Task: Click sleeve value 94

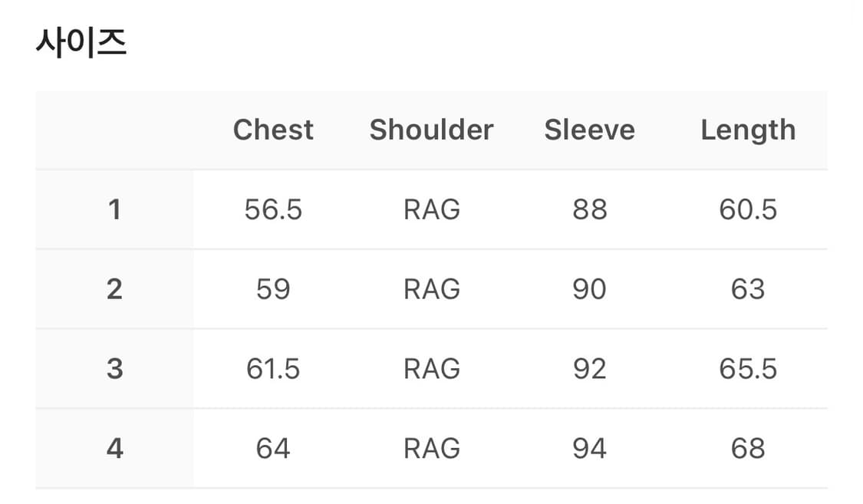Action: pyautogui.click(x=589, y=448)
